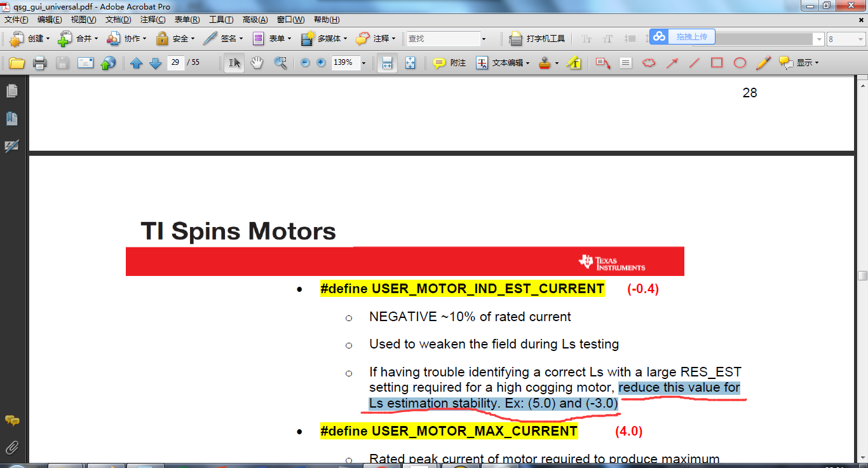
Task: Click the grayed Save disk icon
Action: pyautogui.click(x=62, y=63)
